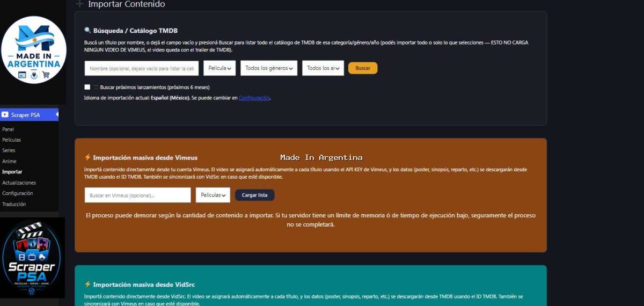Click the Búsqueda / Catálogo TMDB heading text
Screen dimensions: 644x306
coord(135,31)
